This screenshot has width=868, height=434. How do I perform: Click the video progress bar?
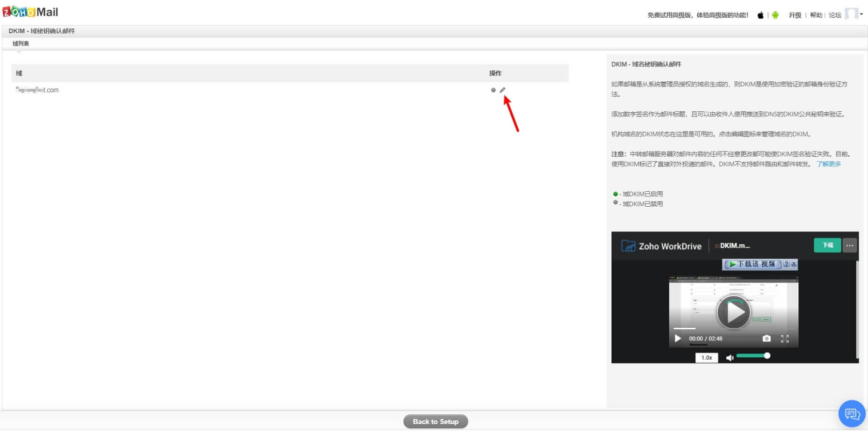733,328
